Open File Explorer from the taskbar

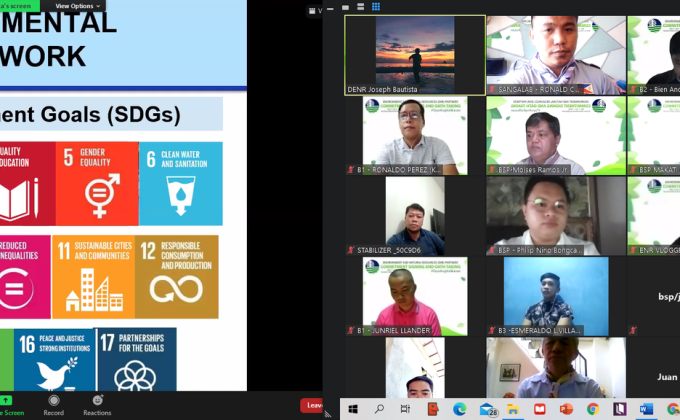pos(513,409)
